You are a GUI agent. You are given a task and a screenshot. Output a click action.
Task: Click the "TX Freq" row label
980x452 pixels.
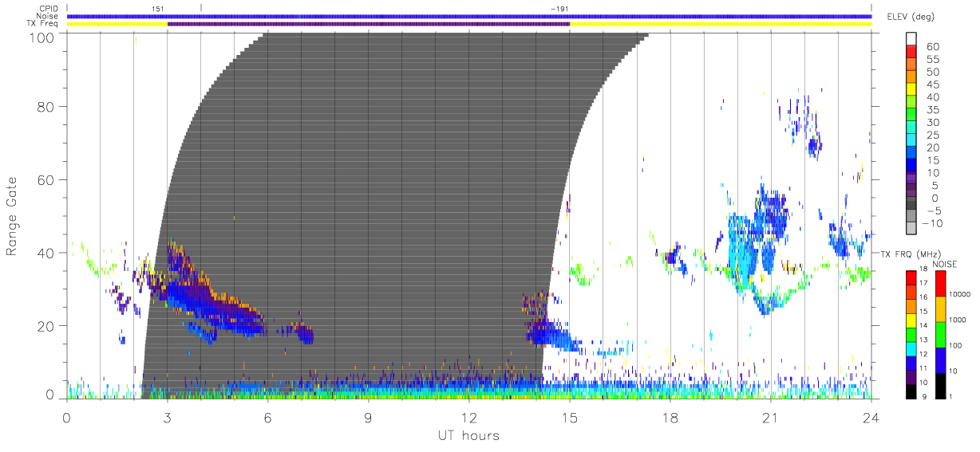[x=44, y=24]
